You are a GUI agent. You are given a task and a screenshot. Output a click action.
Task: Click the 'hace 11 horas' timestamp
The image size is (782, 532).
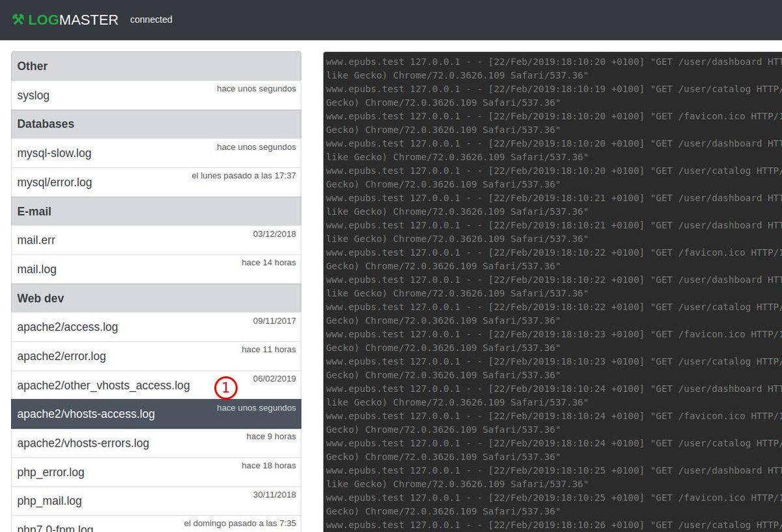pyautogui.click(x=268, y=350)
